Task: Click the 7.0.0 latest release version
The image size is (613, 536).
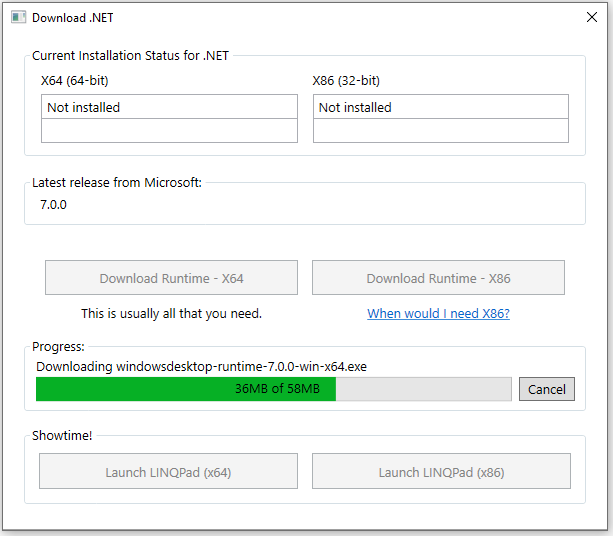Action: click(x=53, y=204)
